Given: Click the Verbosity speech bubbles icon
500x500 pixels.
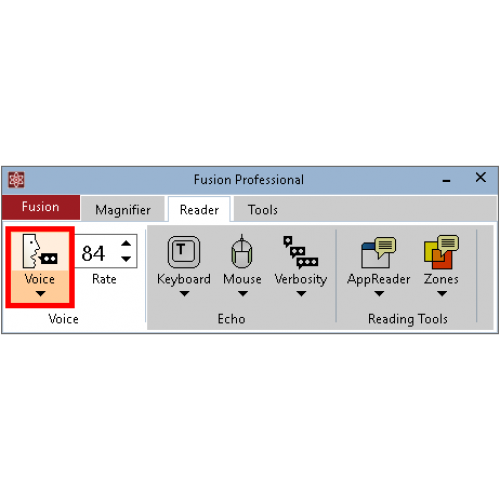Looking at the screenshot, I should tap(300, 252).
